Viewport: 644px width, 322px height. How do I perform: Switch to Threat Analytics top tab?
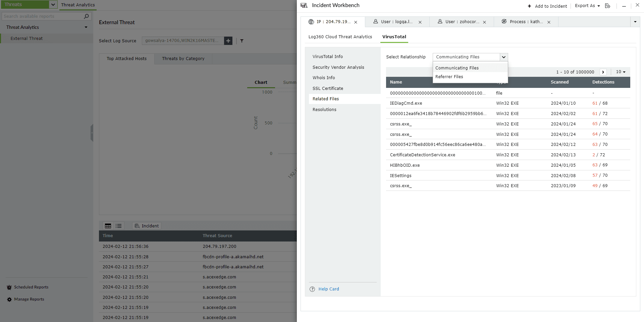78,5
